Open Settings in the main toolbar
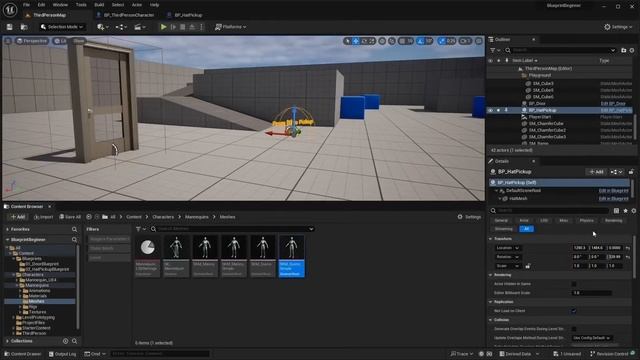This screenshot has width=640, height=360. point(618,27)
